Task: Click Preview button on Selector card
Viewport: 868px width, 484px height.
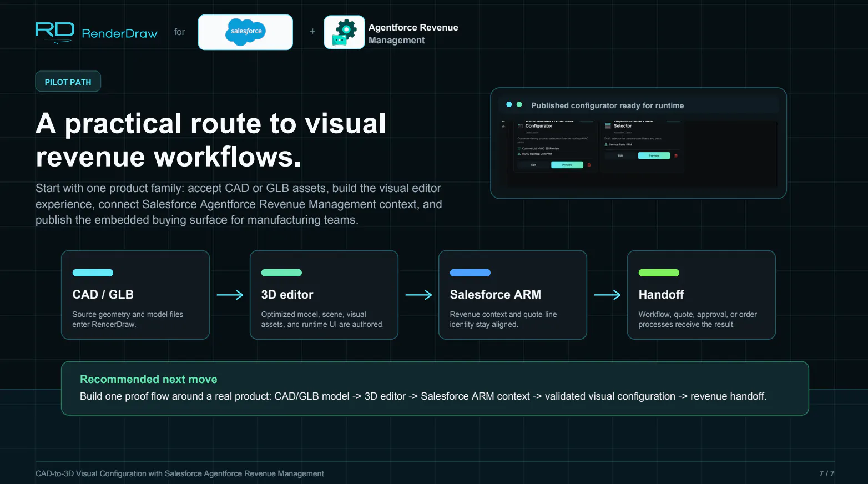Action: point(654,155)
